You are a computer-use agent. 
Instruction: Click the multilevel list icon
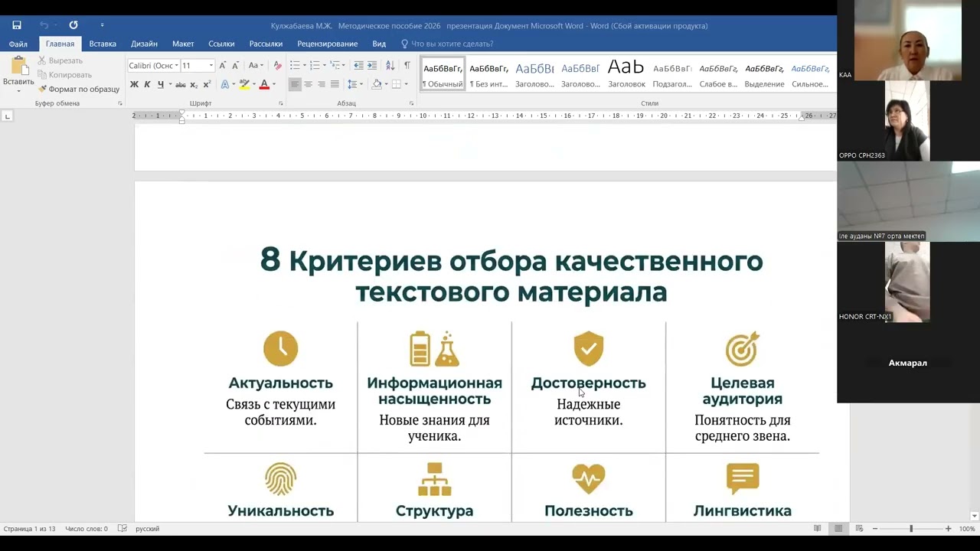tap(335, 66)
